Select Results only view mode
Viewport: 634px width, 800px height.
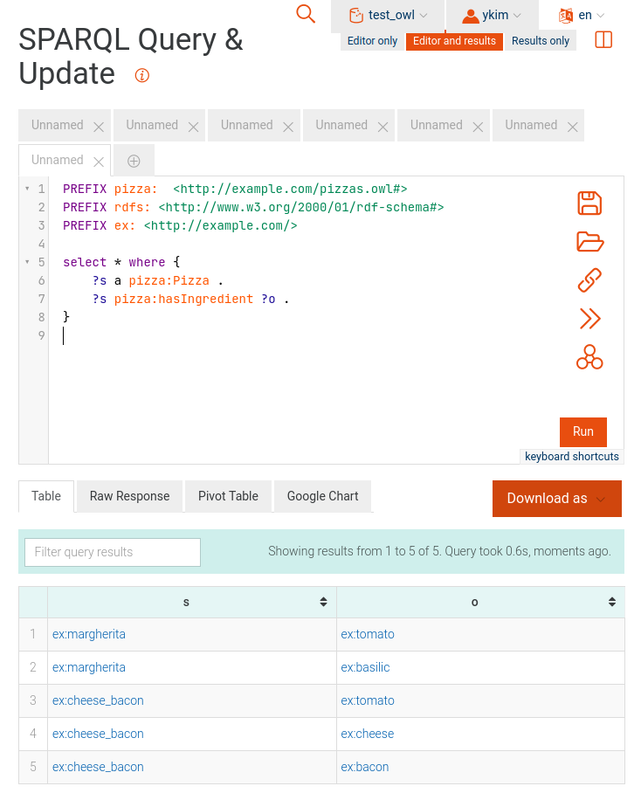[540, 41]
